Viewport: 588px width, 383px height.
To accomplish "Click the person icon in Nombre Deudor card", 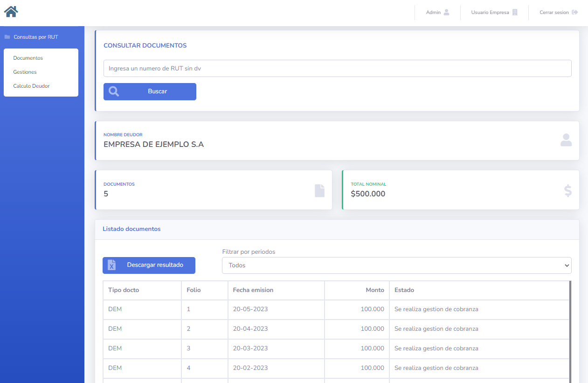I will tap(566, 140).
